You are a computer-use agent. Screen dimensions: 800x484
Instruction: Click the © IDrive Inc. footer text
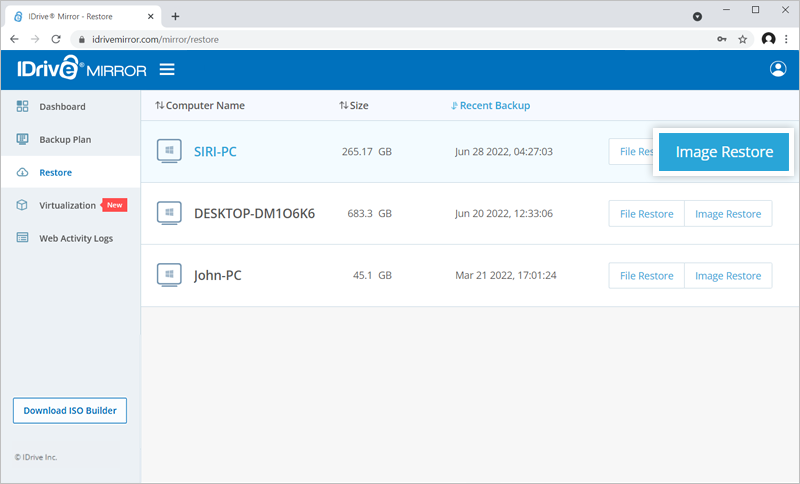click(36, 457)
